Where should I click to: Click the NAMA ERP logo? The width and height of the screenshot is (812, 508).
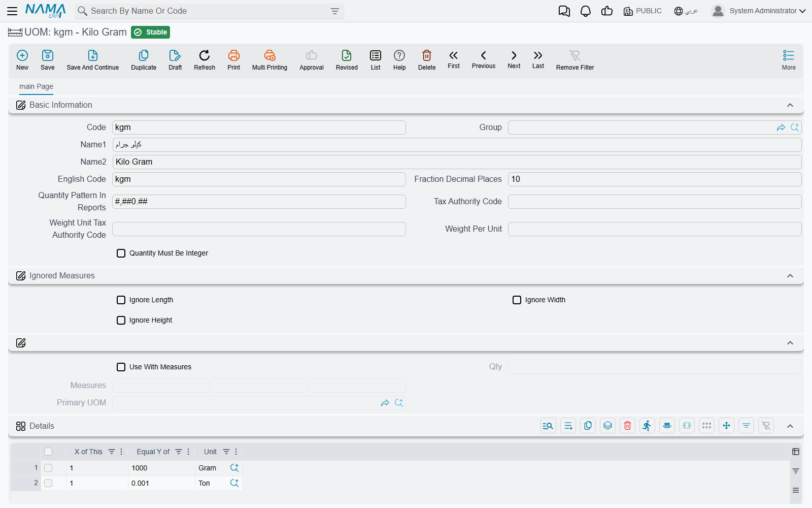46,11
